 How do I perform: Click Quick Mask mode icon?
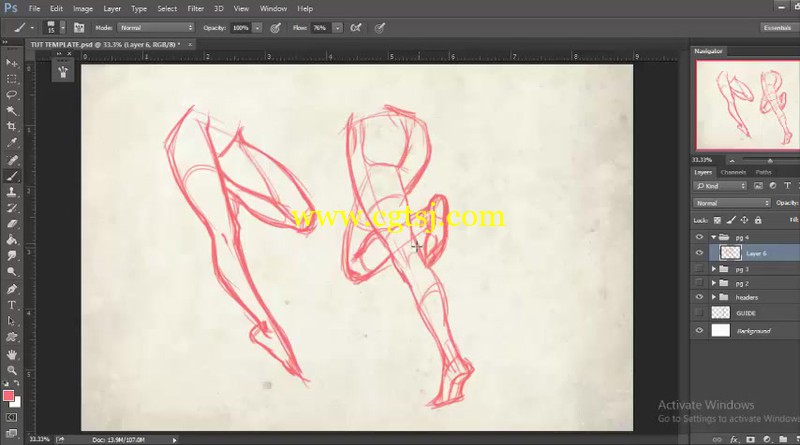pos(11,417)
